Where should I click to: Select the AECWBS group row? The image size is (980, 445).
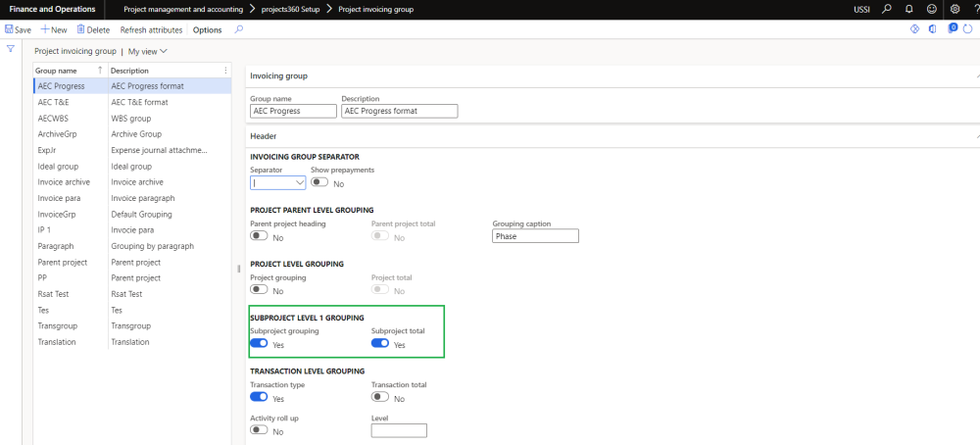132,119
